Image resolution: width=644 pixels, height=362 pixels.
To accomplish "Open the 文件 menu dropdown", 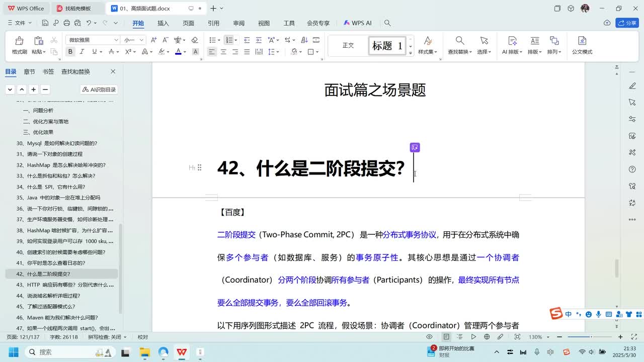I will pos(20,23).
